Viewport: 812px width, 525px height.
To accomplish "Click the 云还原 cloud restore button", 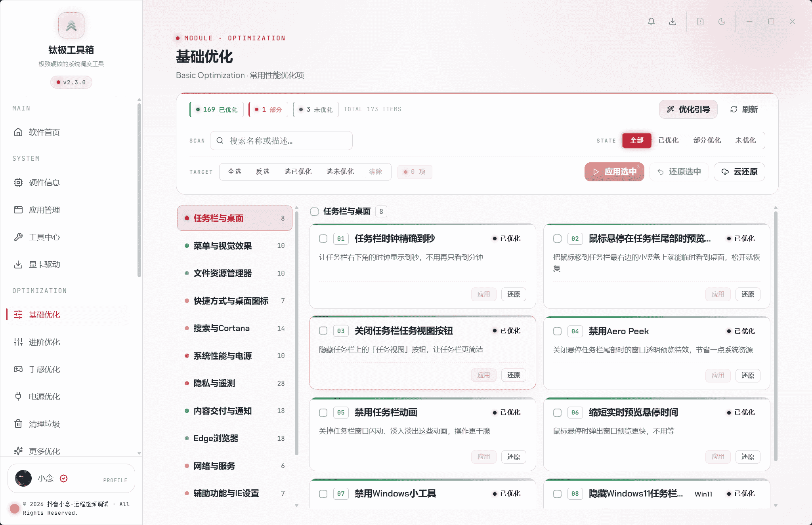I will (739, 172).
